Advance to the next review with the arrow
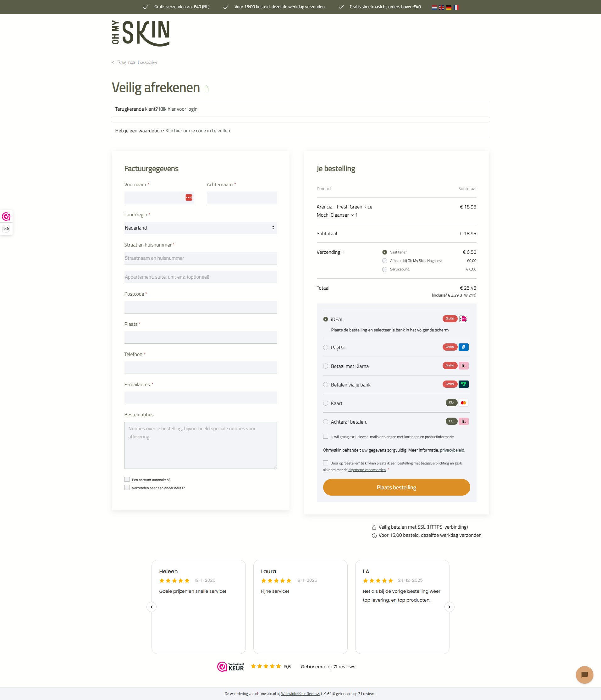 coord(449,607)
